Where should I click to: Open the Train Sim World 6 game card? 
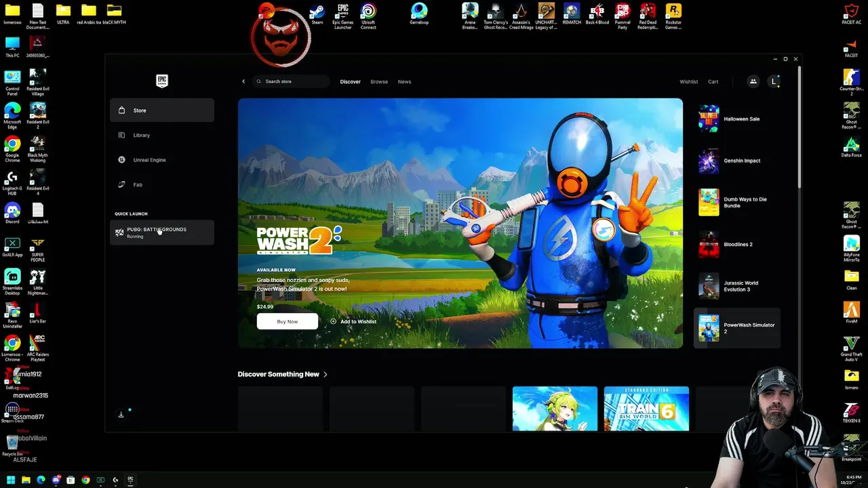pos(646,409)
